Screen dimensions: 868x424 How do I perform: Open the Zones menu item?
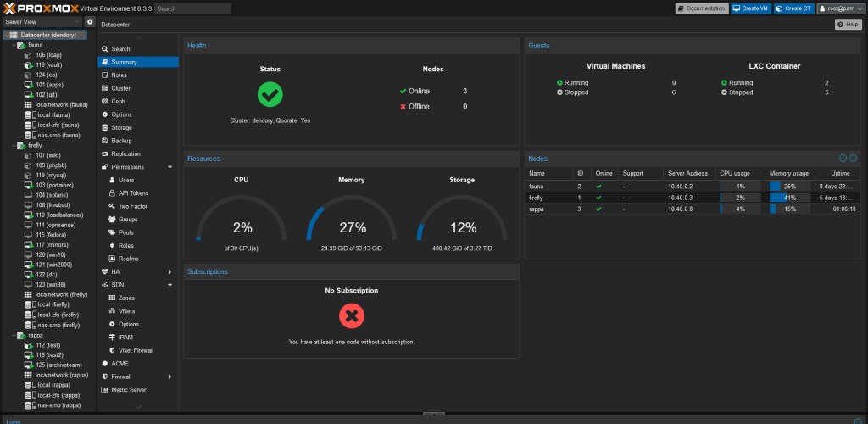coord(138,298)
